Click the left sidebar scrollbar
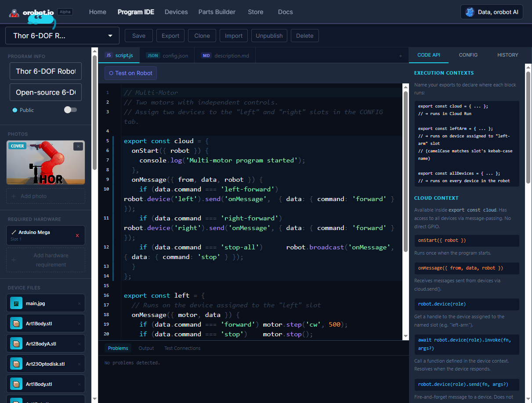The width and height of the screenshot is (532, 403). click(94, 112)
